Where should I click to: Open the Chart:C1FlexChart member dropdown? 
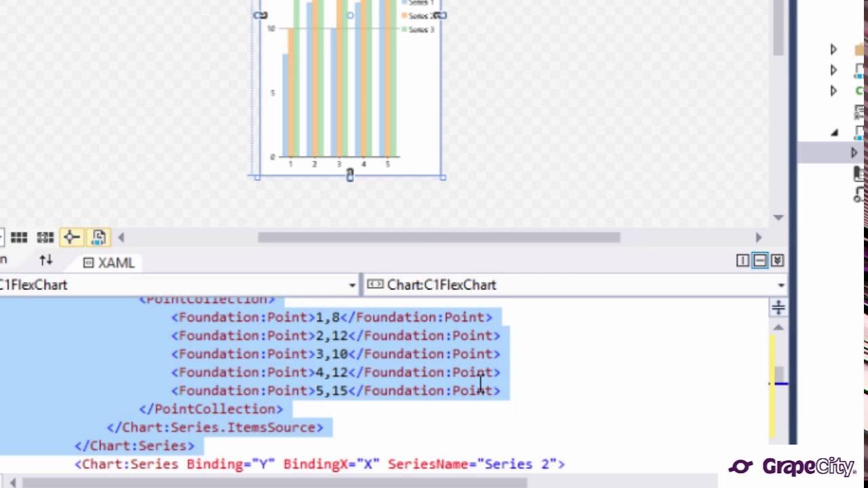click(x=781, y=285)
